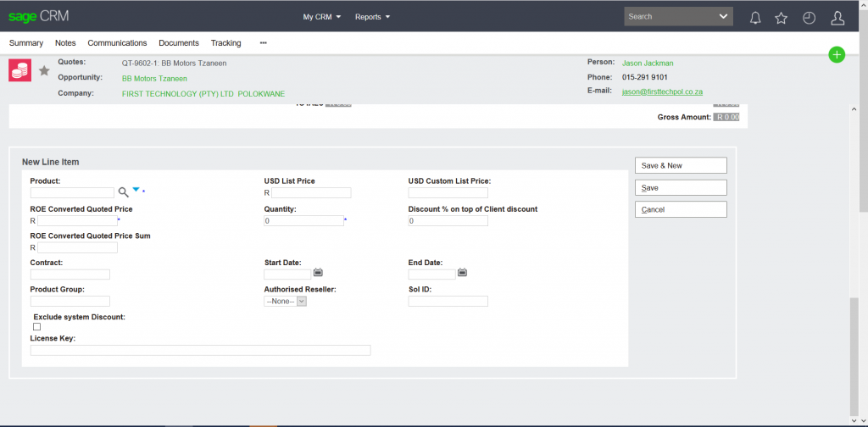Open the End Date calendar picker
The width and height of the screenshot is (868, 427).
[463, 273]
